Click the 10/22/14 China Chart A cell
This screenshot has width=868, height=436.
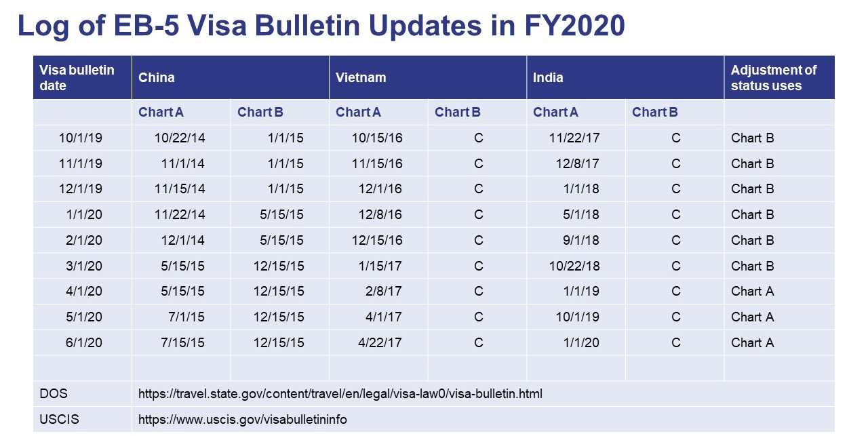180,138
